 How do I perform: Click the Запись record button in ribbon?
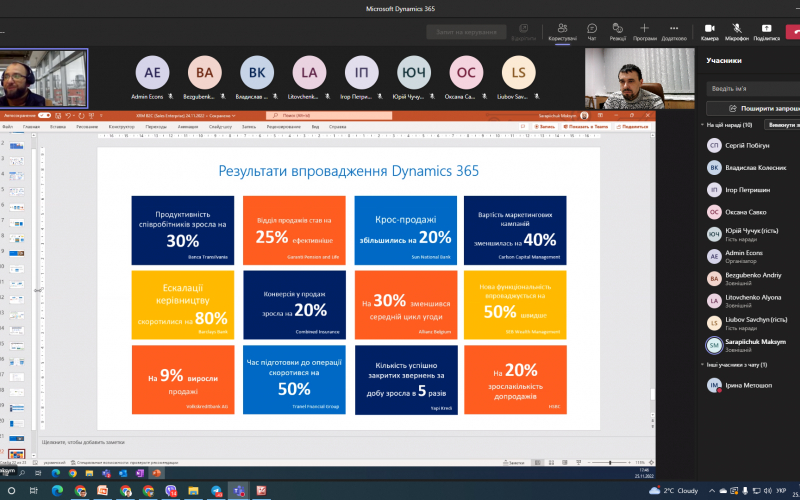544,127
